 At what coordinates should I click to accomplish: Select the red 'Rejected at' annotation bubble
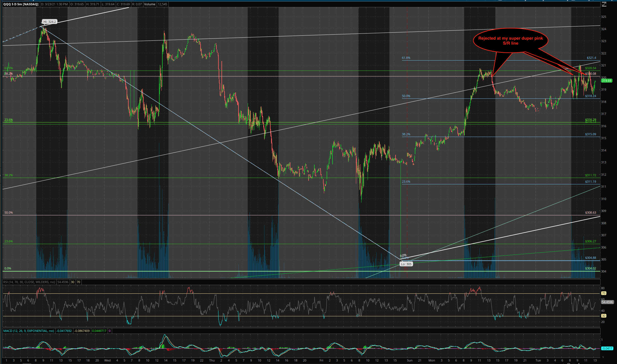tap(510, 41)
